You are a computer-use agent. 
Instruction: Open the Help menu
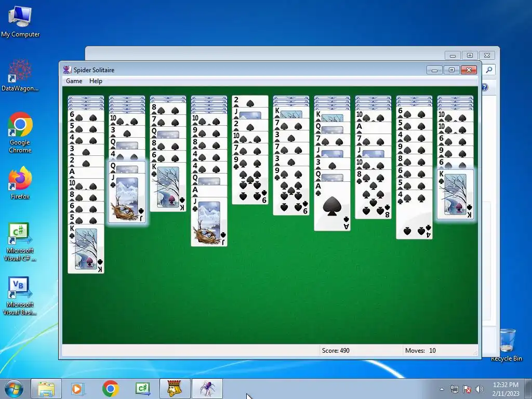96,81
